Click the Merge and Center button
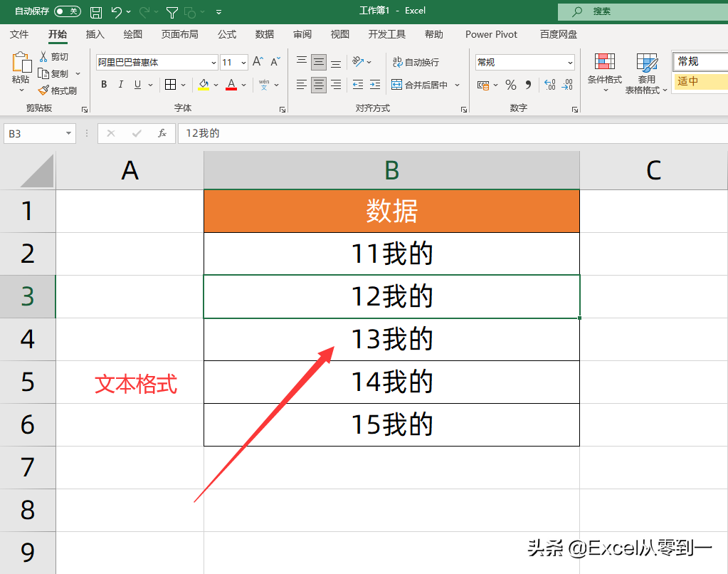The height and width of the screenshot is (574, 728). click(x=425, y=84)
